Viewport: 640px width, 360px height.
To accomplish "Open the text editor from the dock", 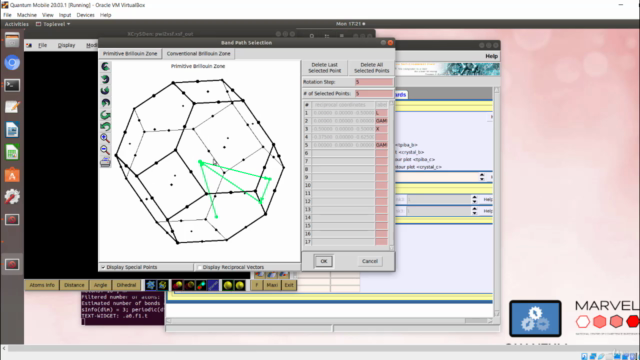I will click(12, 107).
